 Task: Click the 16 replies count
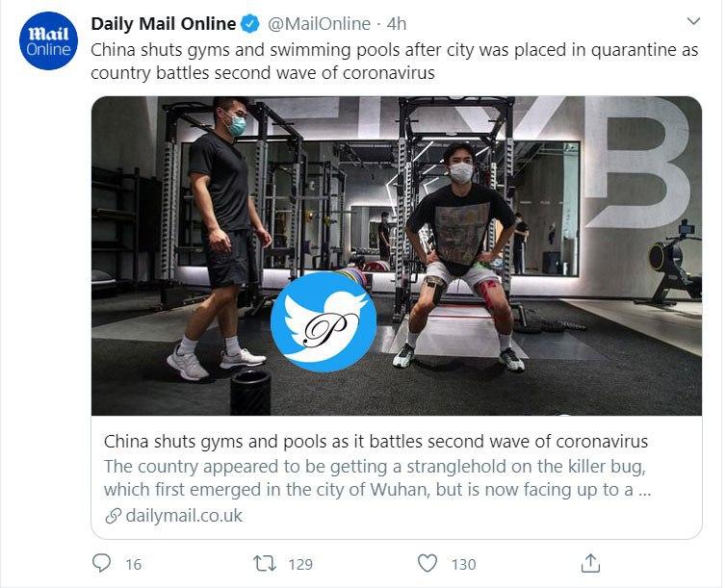133,564
